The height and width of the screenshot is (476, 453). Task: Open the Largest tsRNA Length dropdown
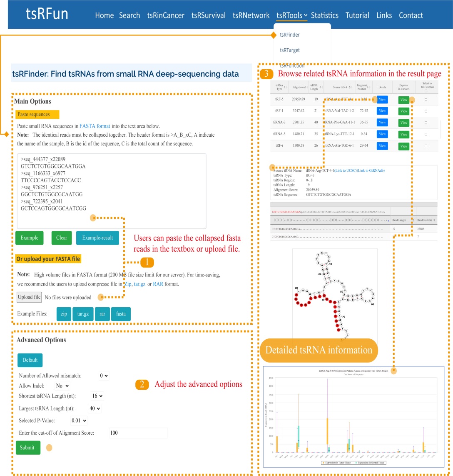95,408
